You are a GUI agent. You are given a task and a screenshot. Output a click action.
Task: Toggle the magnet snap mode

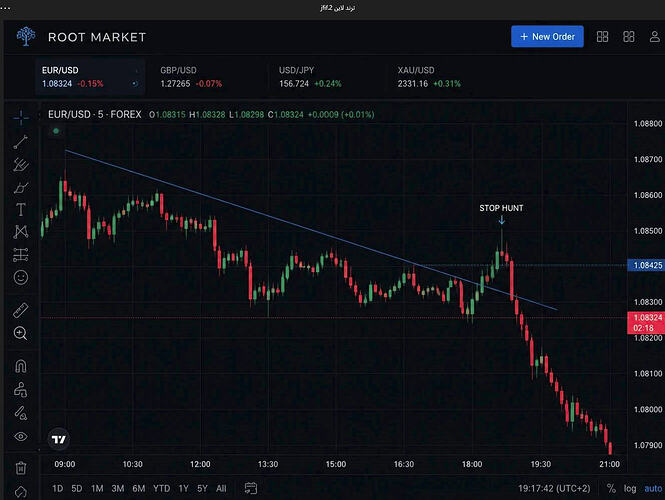coord(21,366)
